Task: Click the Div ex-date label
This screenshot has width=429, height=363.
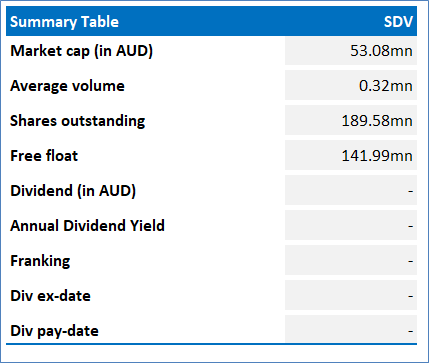Action: (x=50, y=296)
